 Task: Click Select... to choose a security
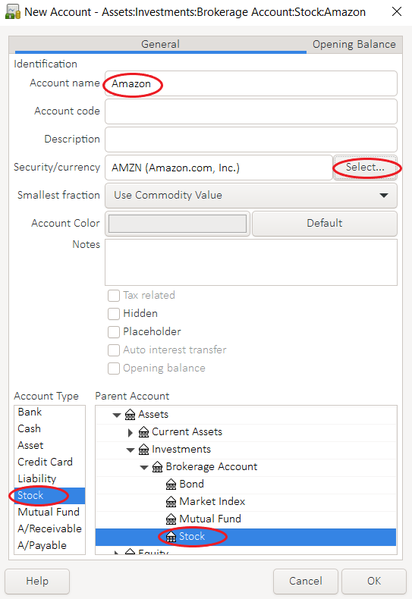pos(365,167)
